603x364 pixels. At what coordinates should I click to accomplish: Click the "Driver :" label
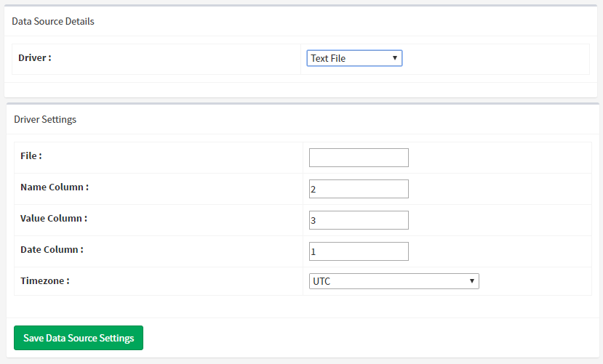(x=35, y=57)
